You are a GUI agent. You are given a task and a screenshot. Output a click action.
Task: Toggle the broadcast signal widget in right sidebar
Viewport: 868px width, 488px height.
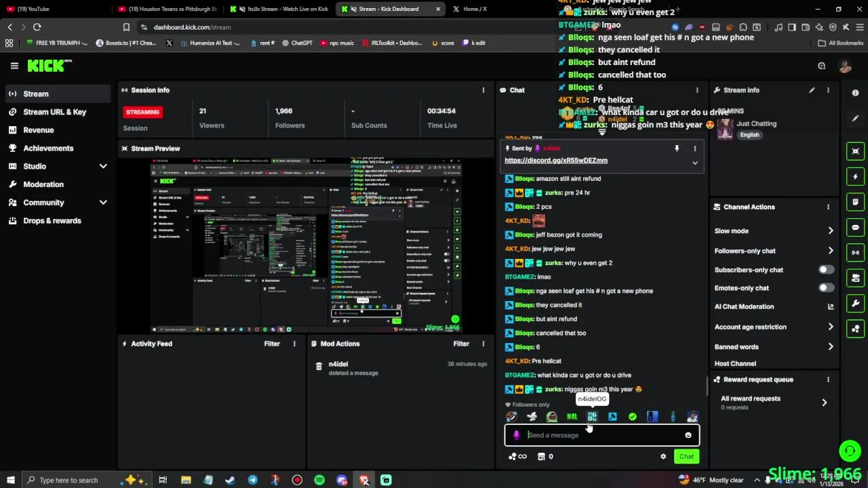pos(855,253)
